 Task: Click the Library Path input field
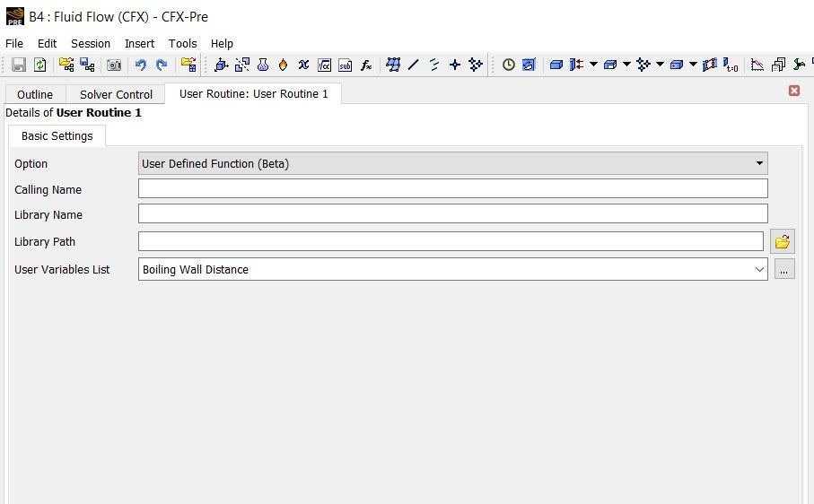(x=451, y=241)
